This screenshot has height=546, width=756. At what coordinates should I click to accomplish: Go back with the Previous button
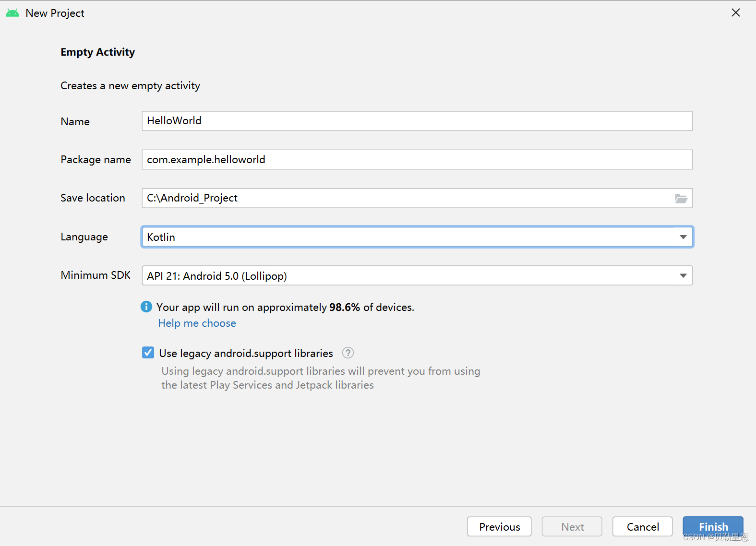[x=499, y=526]
